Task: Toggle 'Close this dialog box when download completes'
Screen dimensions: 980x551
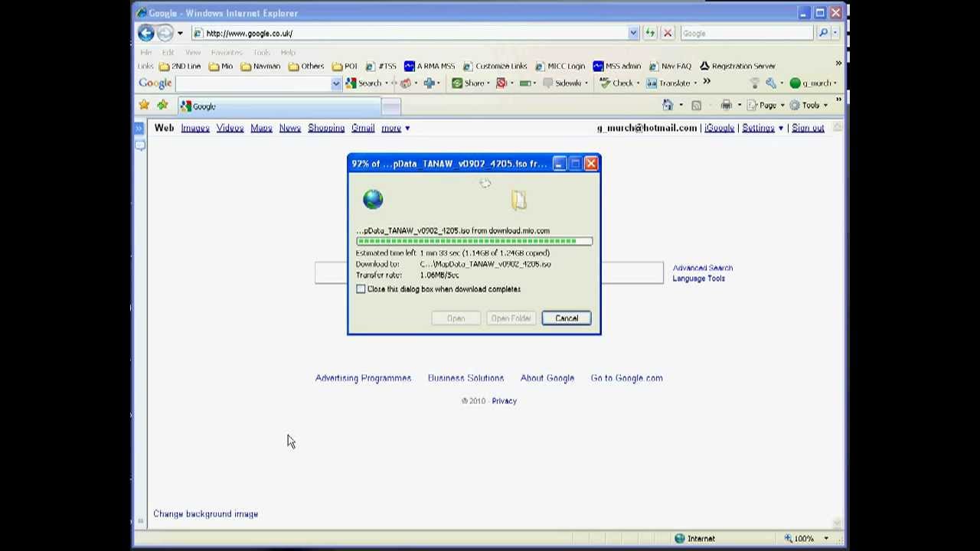Action: coord(361,289)
